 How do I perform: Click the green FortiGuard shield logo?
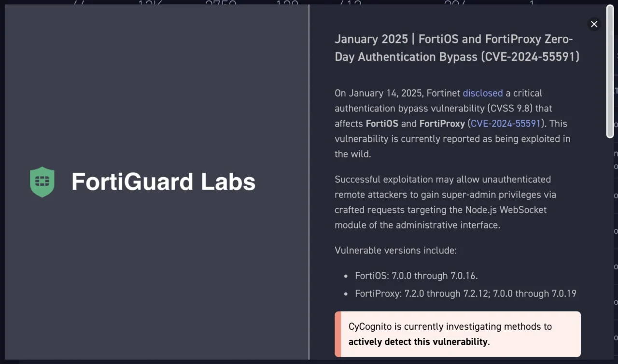tap(42, 182)
